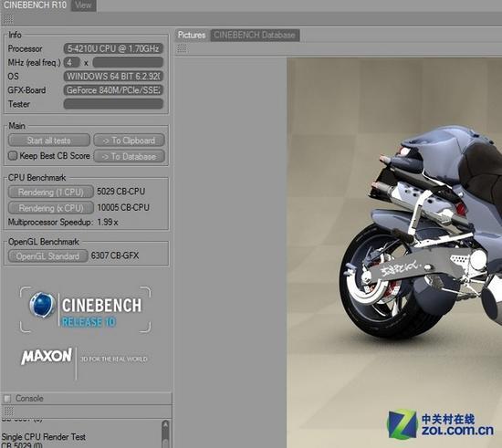Click the Cinebench Release 10 logo
The image size is (502, 448).
pos(86,309)
